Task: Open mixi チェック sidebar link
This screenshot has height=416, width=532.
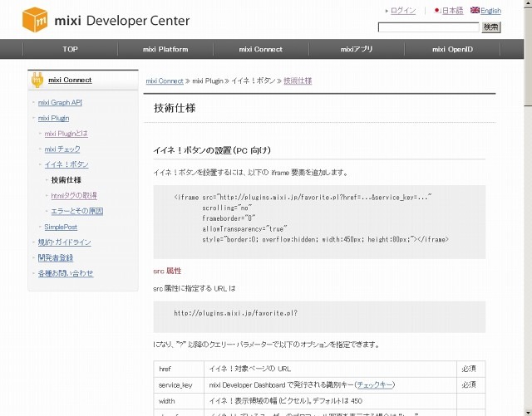Action: click(62, 149)
